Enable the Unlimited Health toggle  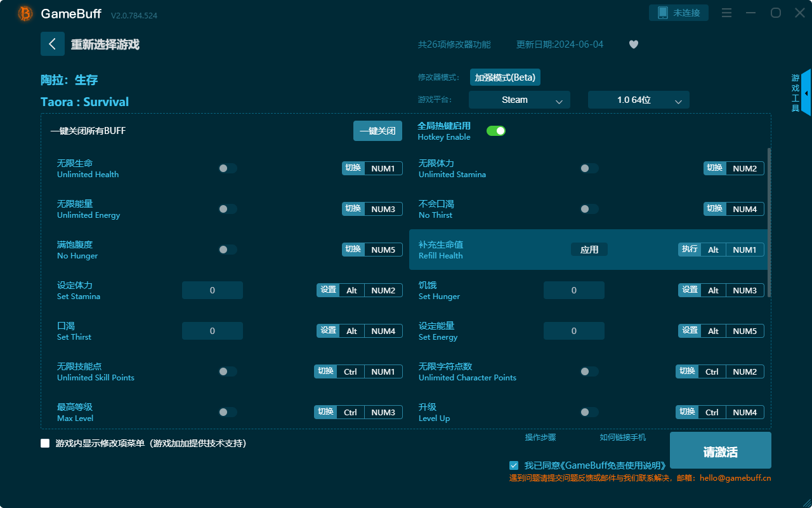[228, 168]
